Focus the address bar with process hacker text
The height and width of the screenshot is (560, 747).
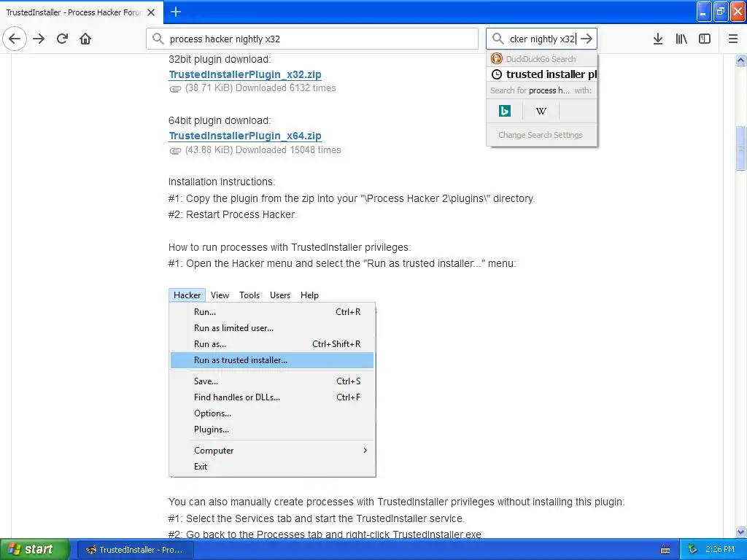(312, 39)
